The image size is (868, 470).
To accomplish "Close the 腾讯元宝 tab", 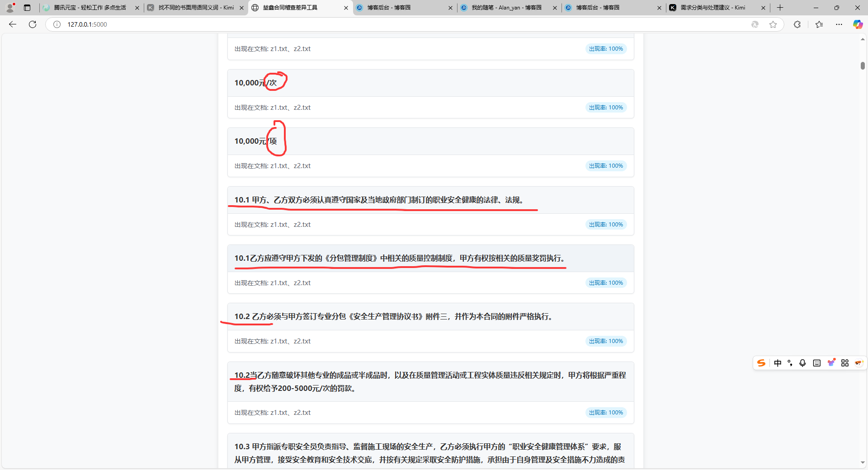I will coord(137,8).
